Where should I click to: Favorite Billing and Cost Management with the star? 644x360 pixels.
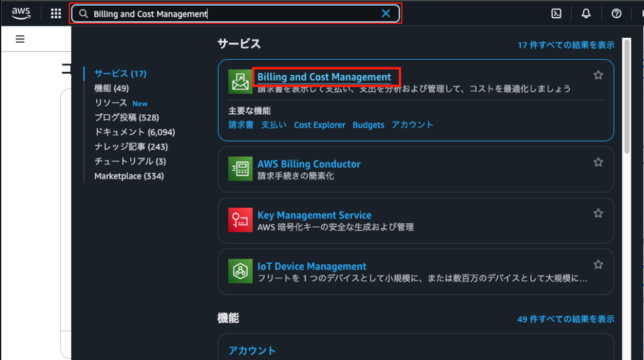coord(598,75)
